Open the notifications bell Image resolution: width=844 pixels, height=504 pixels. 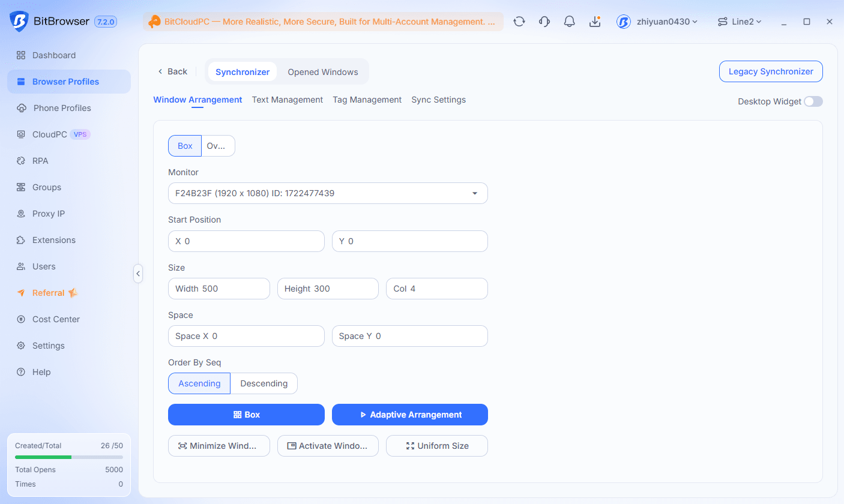(570, 22)
